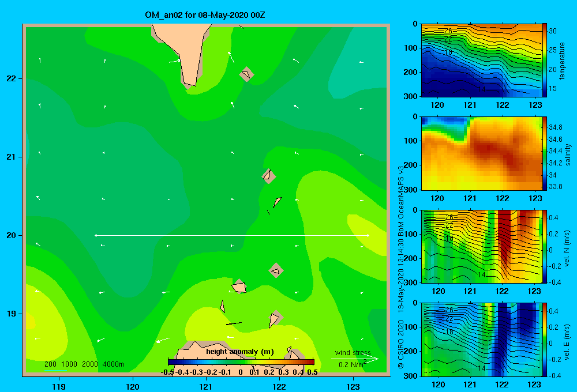The height and width of the screenshot is (392, 577).
Task: Click the '0.2 N/m' wind stress value
Action: [x=351, y=364]
